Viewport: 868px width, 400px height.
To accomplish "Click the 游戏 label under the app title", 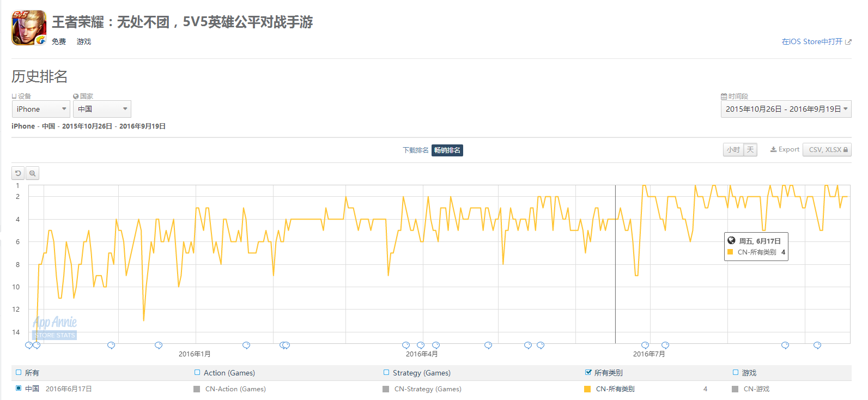I will point(84,41).
